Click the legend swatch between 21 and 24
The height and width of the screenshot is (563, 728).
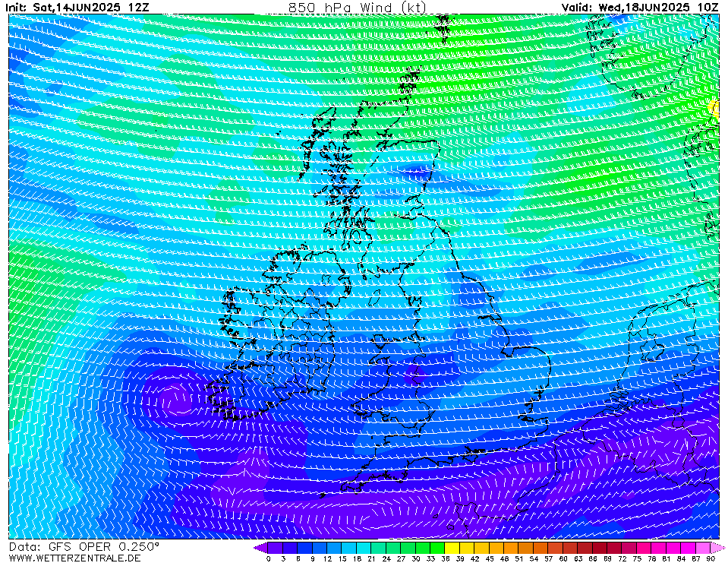click(x=378, y=548)
